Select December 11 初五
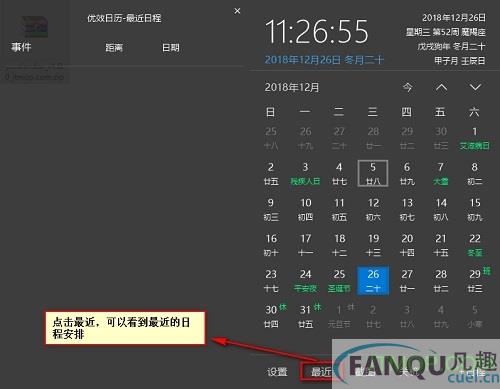 339,209
